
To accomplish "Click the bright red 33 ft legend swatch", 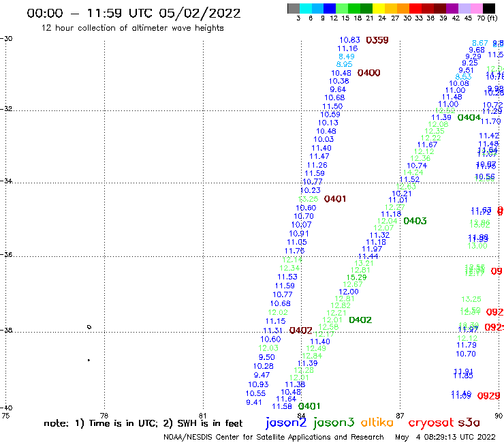I will (x=415, y=8).
